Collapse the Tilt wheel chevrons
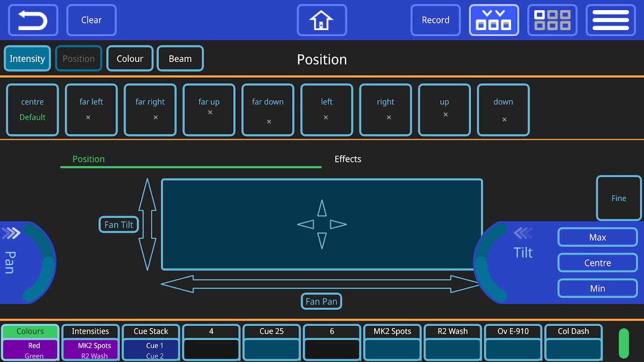The image size is (644, 362). [x=523, y=233]
